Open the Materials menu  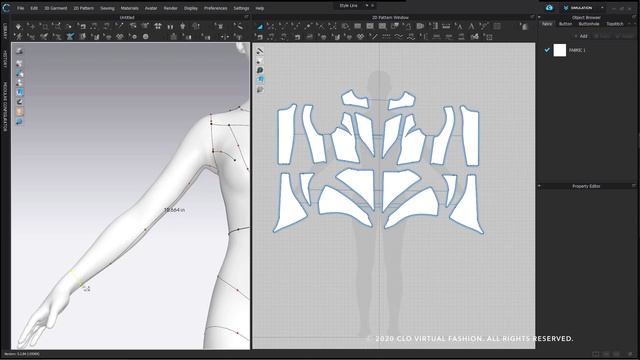[129, 8]
